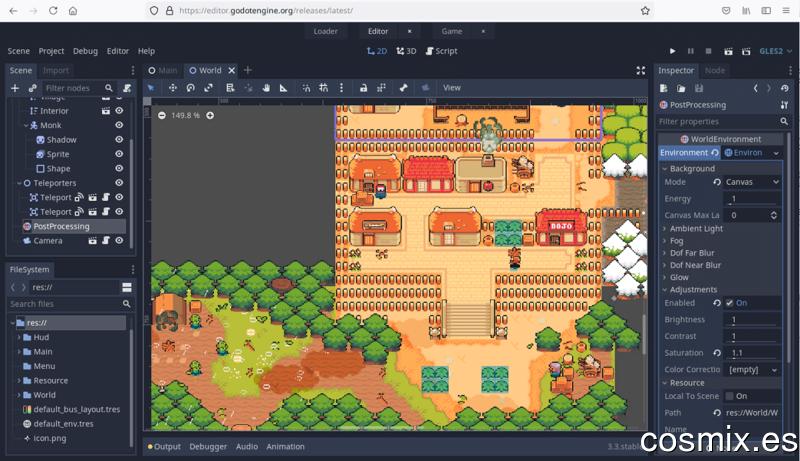Switch to the Import tab
This screenshot has height=461, width=800.
point(56,70)
